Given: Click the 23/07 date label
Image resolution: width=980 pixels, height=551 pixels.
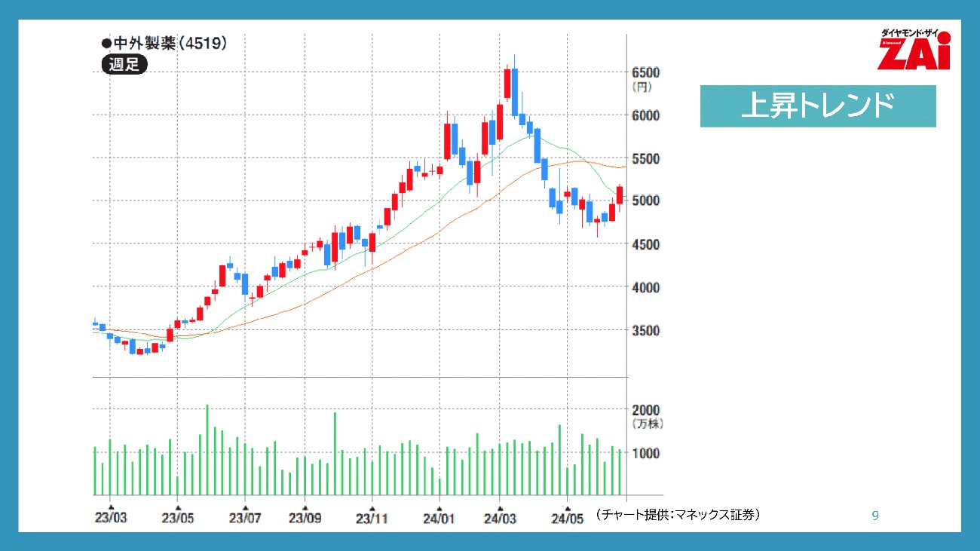Looking at the screenshot, I should pyautogui.click(x=245, y=518).
